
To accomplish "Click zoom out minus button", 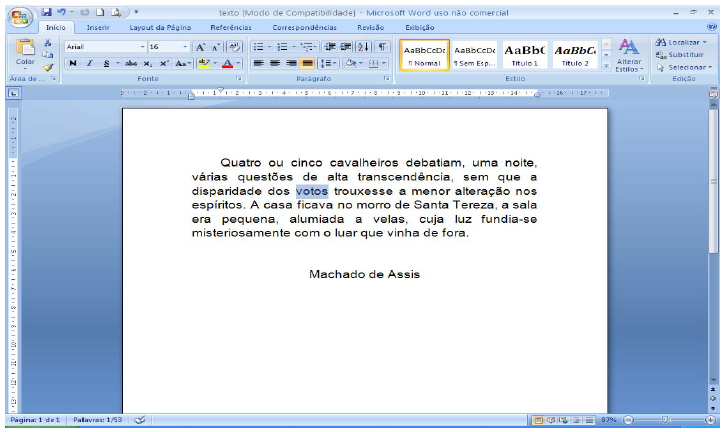I will 628,420.
